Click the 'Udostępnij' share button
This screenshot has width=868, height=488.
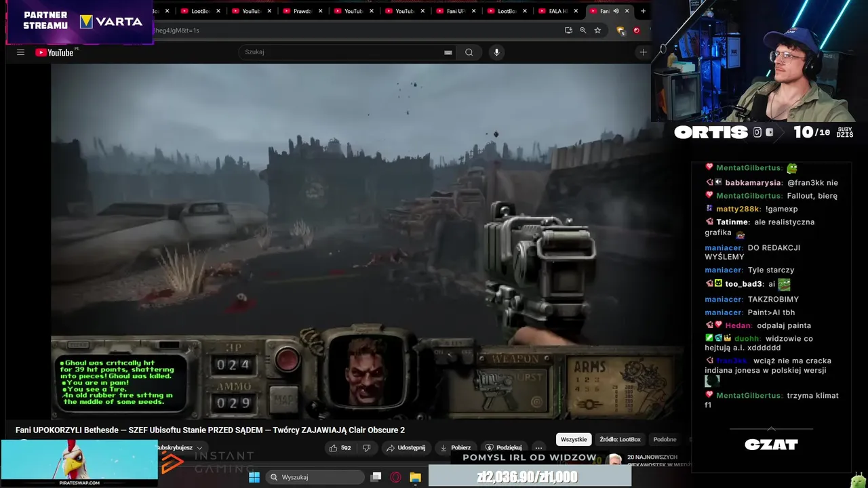click(406, 447)
